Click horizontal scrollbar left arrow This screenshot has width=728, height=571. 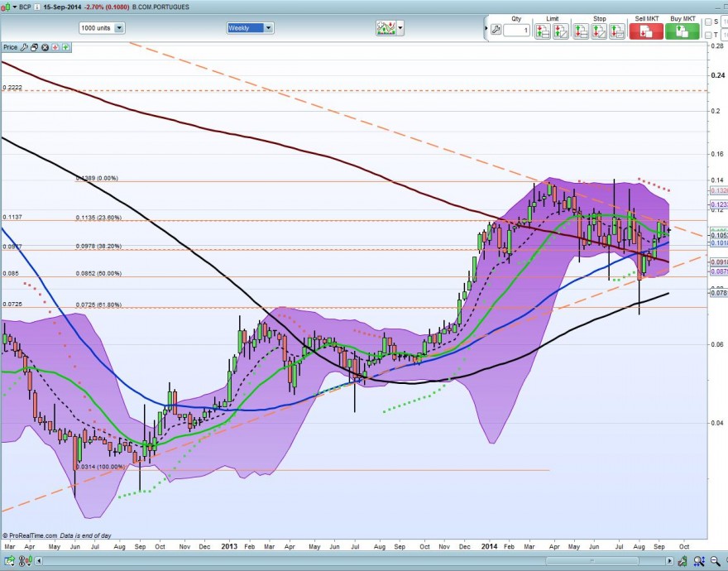(39, 561)
